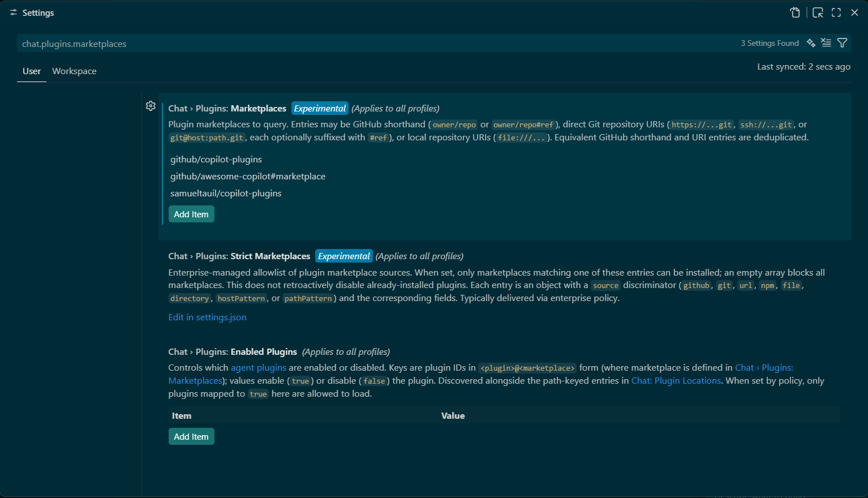Click the Chat › Plugins: Marketplaces heading
Viewport: 868px width, 498px height.
[x=227, y=109]
